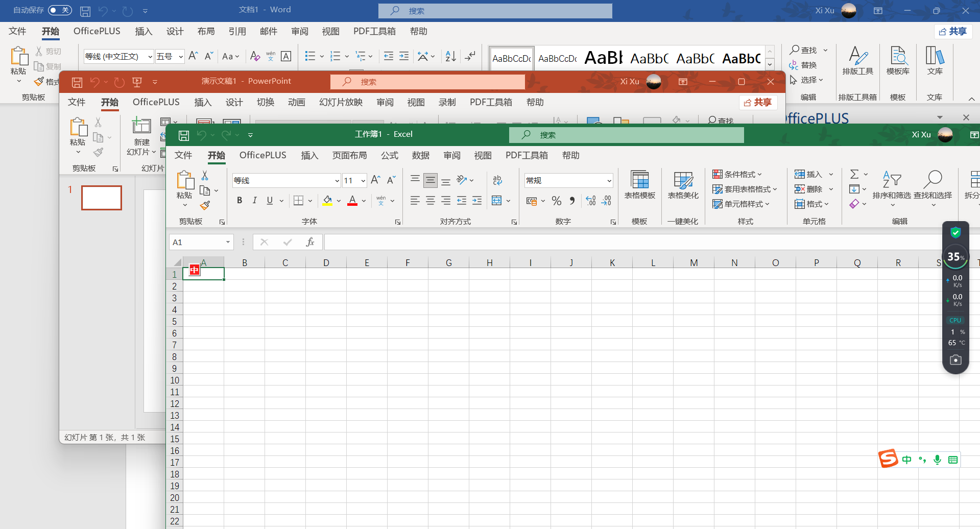Click Excel's Underline button
Image resolution: width=980 pixels, height=529 pixels.
(270, 201)
